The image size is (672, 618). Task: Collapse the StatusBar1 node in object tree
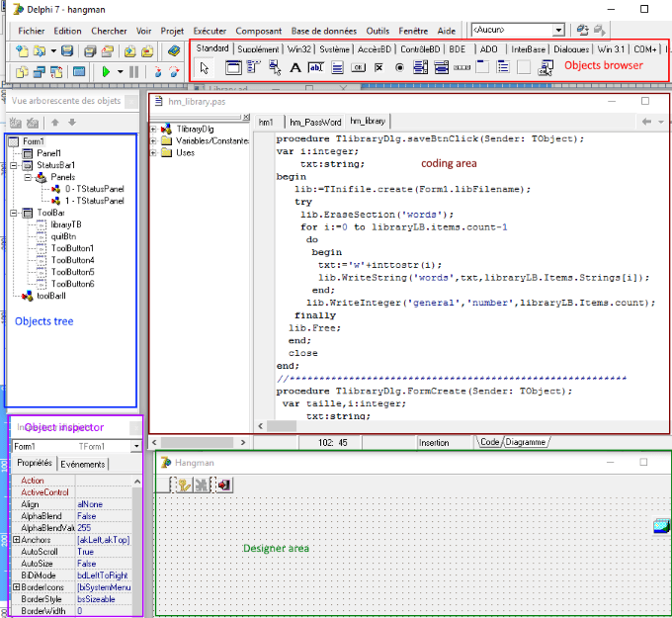click(x=15, y=165)
